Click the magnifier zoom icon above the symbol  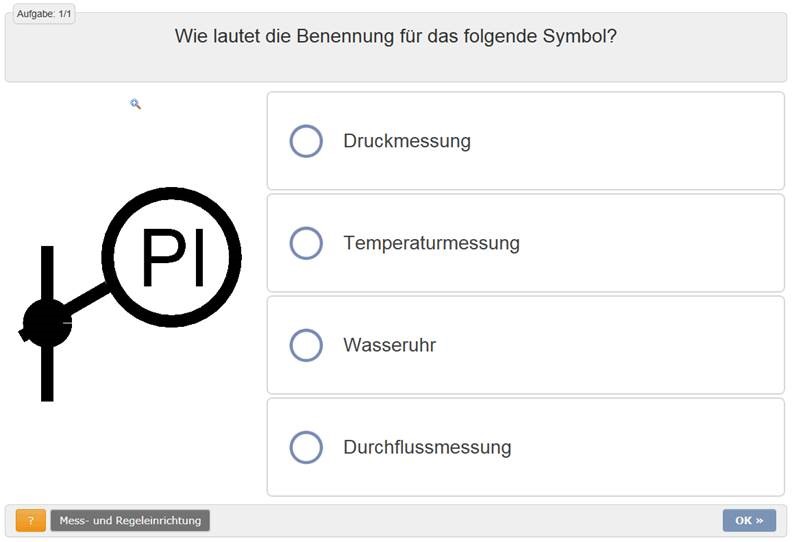[x=135, y=103]
